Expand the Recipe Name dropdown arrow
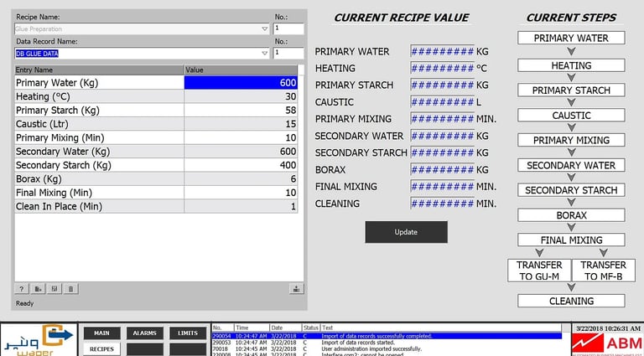644x356 pixels. 264,29
